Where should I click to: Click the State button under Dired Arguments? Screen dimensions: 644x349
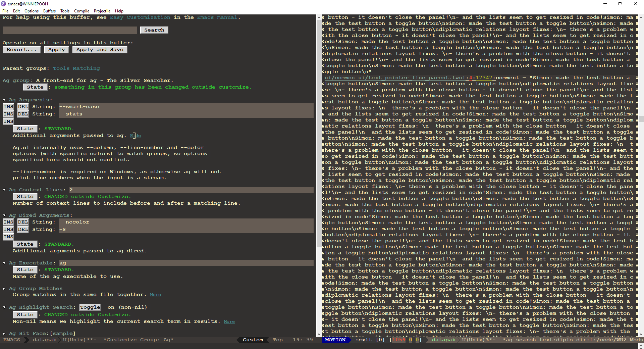pos(25,244)
